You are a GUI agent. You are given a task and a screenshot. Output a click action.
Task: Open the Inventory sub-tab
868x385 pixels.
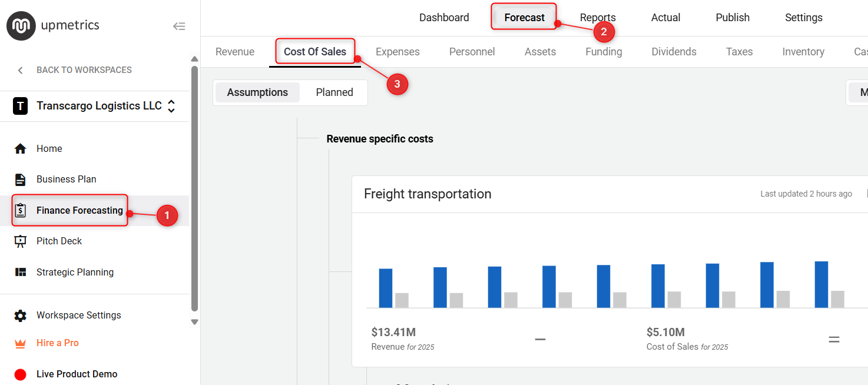(803, 52)
